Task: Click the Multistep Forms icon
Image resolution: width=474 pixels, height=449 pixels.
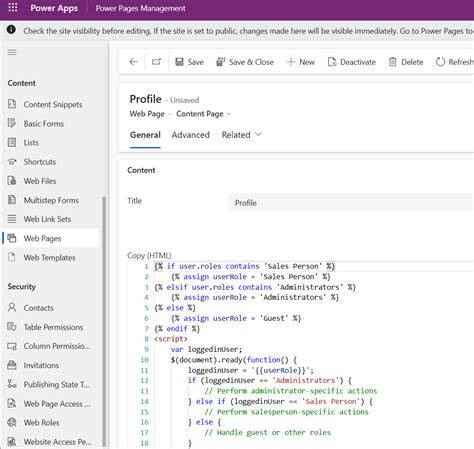Action: tap(12, 200)
